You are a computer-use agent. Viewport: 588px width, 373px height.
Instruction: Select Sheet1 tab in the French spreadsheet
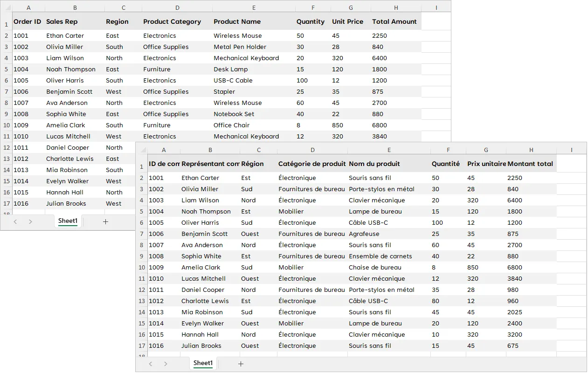point(203,363)
